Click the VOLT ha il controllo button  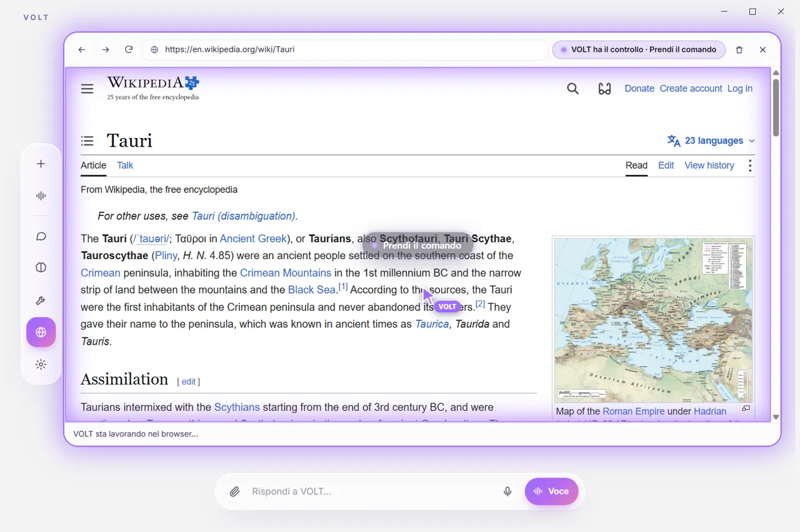coord(639,50)
